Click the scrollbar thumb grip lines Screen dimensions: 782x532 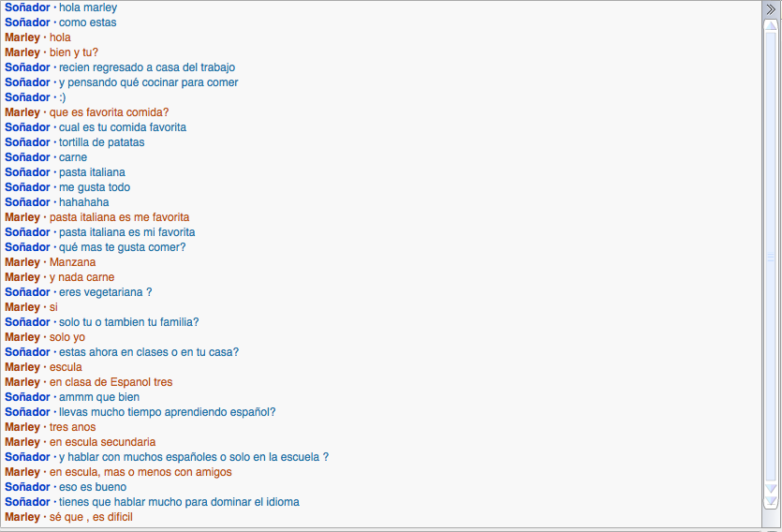(x=772, y=257)
